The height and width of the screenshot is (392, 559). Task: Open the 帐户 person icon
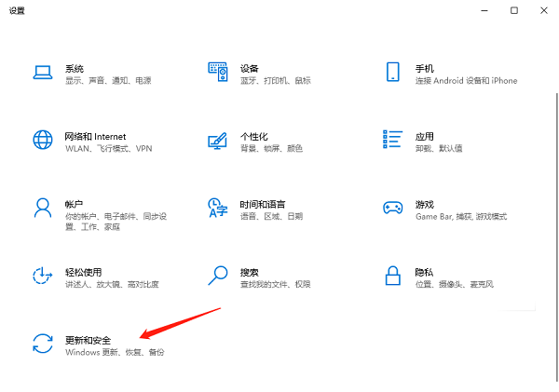tap(43, 208)
